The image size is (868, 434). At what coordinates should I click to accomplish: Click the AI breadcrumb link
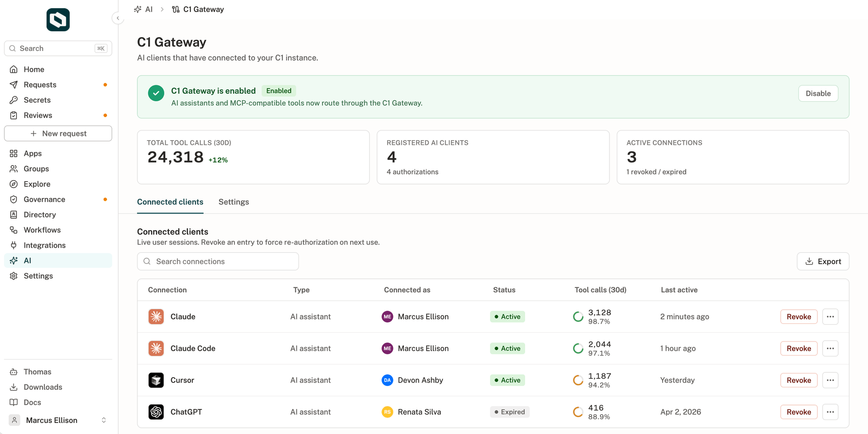[143, 9]
